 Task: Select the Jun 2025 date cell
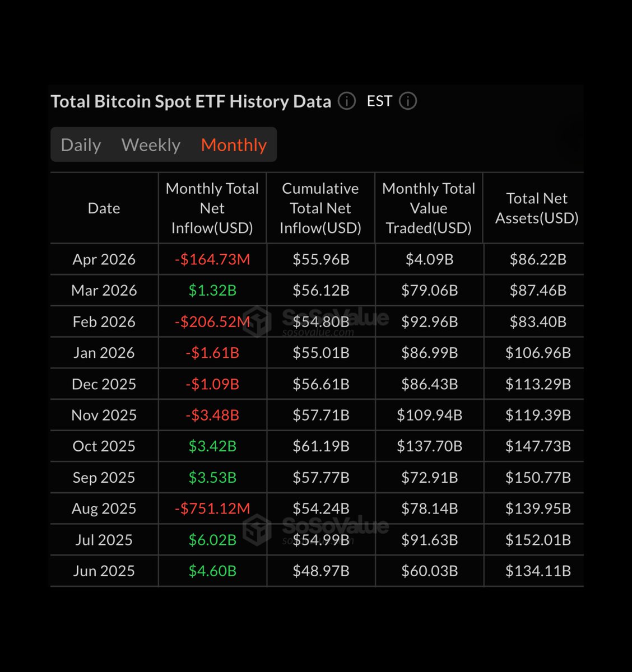coord(104,571)
